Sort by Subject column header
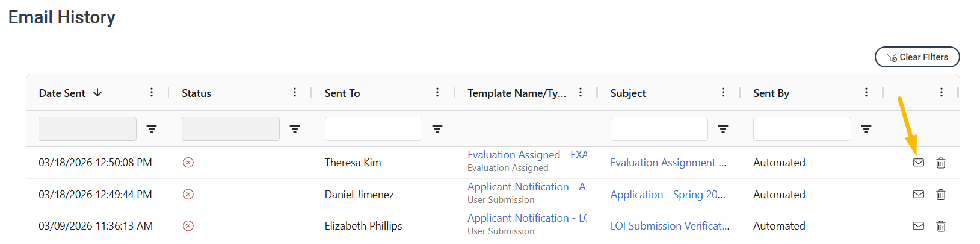Viewport: 980px width, 244px height. click(628, 93)
